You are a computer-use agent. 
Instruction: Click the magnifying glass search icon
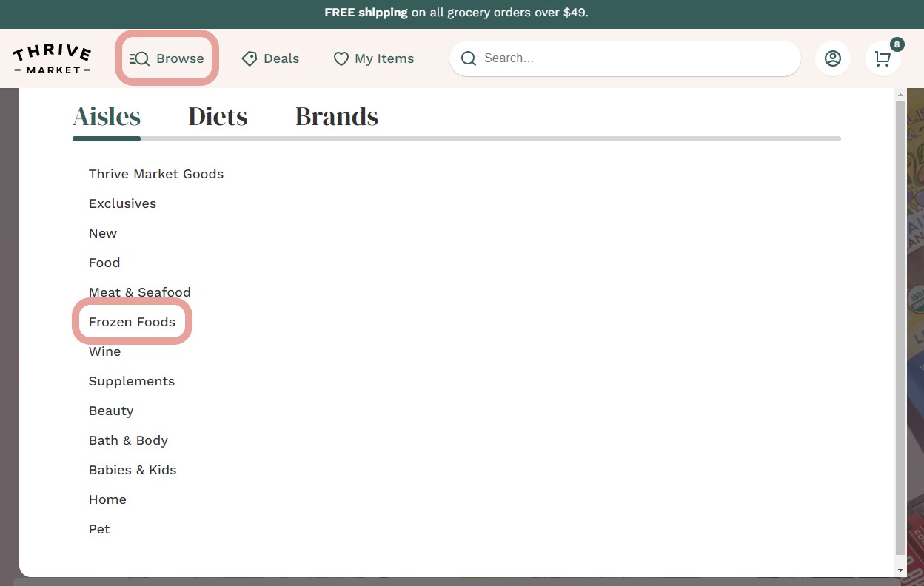point(469,58)
